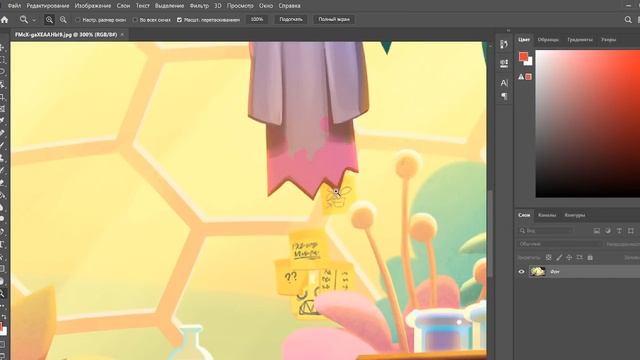Open the Zoom tool preset picker arrow
The image size is (640, 360).
click(x=34, y=20)
